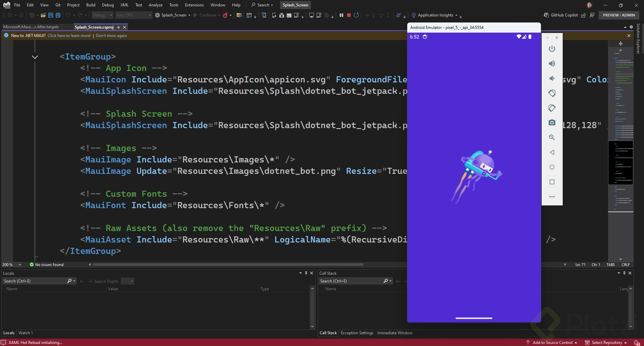Toggle auto-hide pin on Locals panel
This screenshot has height=346, width=644.
click(306, 273)
